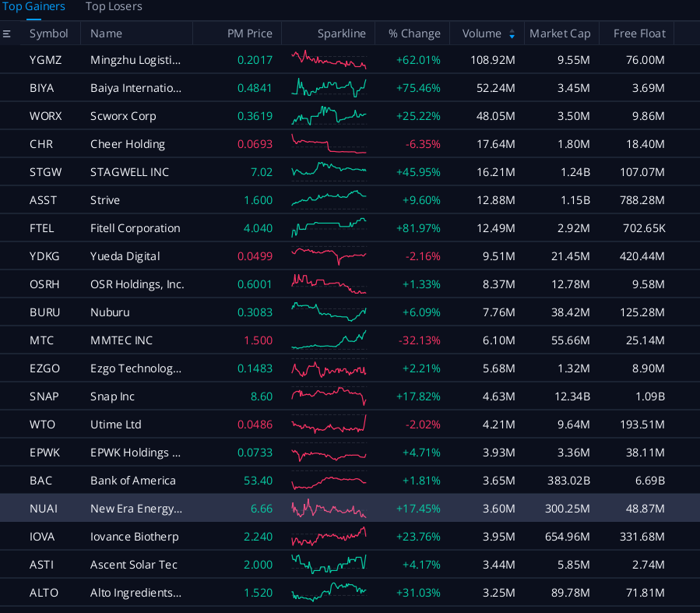Select the ASTI symbol
This screenshot has width=700, height=613.
41,565
